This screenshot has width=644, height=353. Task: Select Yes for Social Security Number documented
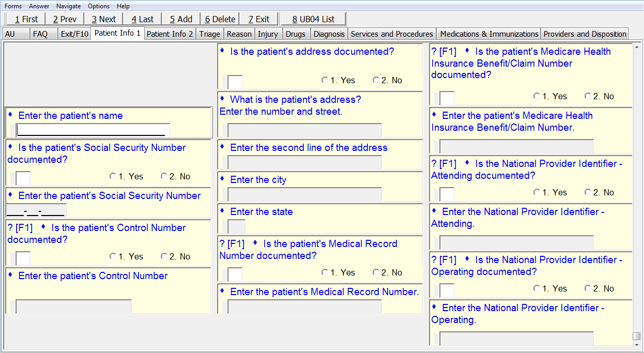(x=113, y=177)
